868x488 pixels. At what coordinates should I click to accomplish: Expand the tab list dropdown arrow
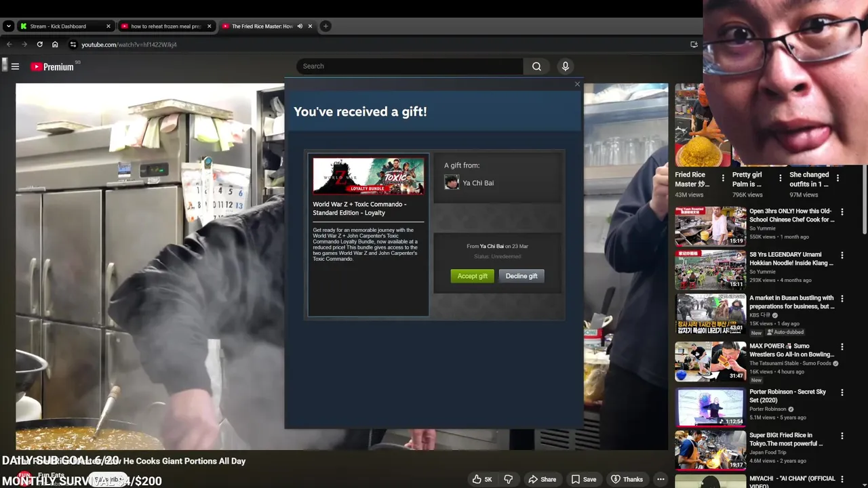click(x=8, y=26)
